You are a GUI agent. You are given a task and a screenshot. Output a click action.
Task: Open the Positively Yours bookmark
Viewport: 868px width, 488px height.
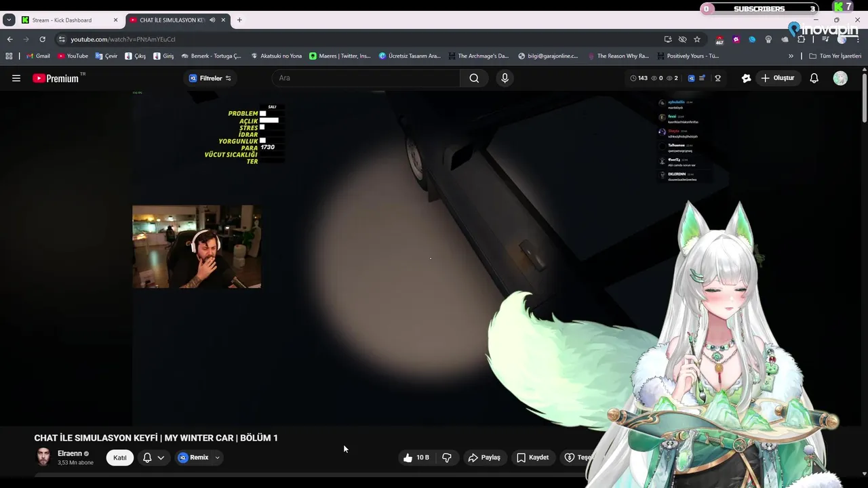tap(688, 56)
